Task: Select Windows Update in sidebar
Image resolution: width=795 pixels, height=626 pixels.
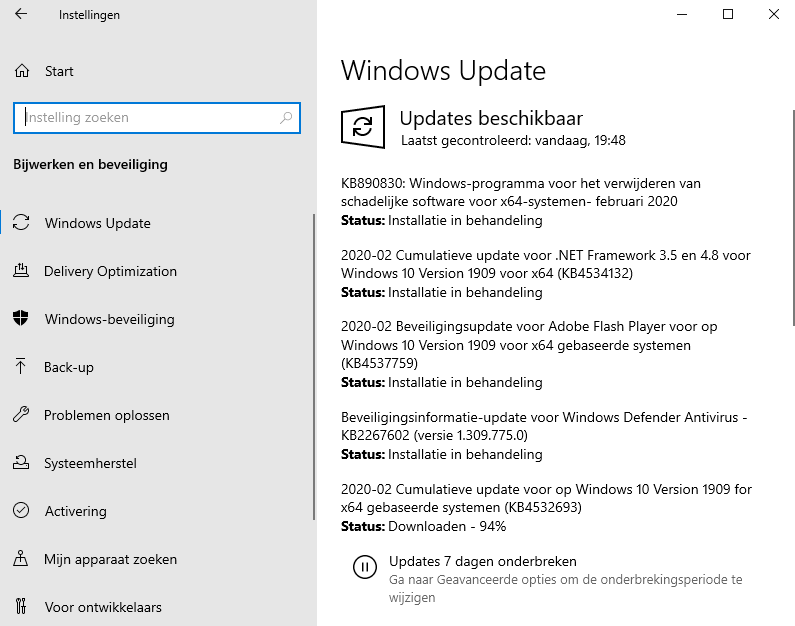Action: tap(97, 223)
